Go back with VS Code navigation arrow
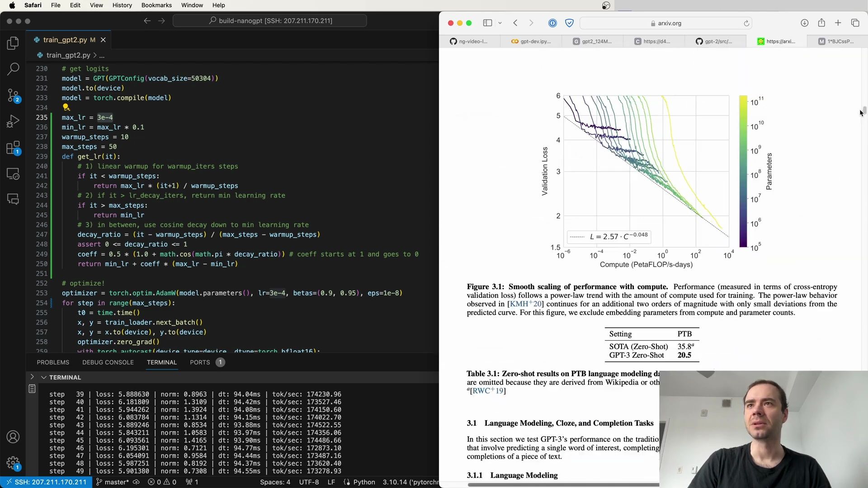The image size is (868, 488). point(147,21)
